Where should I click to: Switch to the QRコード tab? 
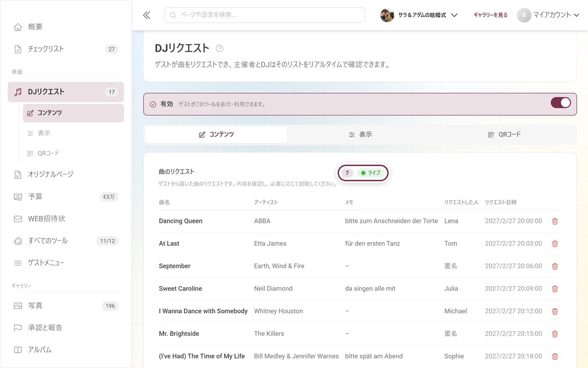[504, 135]
